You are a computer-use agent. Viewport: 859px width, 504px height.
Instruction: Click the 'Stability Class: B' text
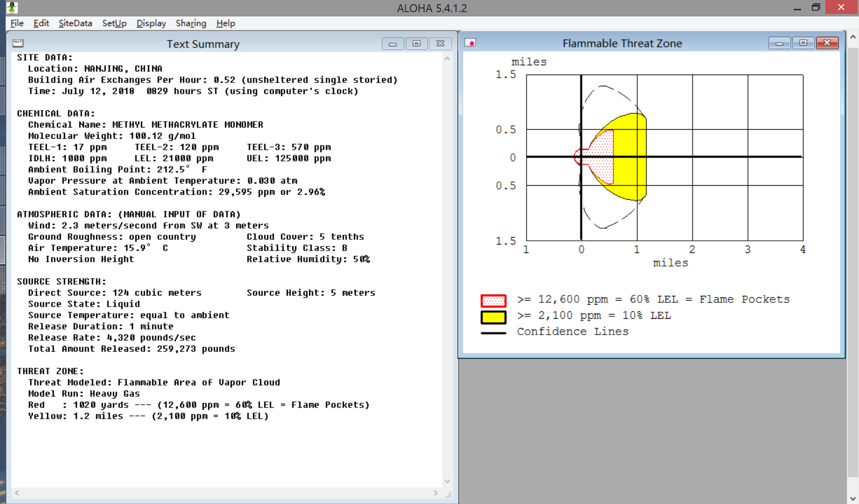coord(297,248)
